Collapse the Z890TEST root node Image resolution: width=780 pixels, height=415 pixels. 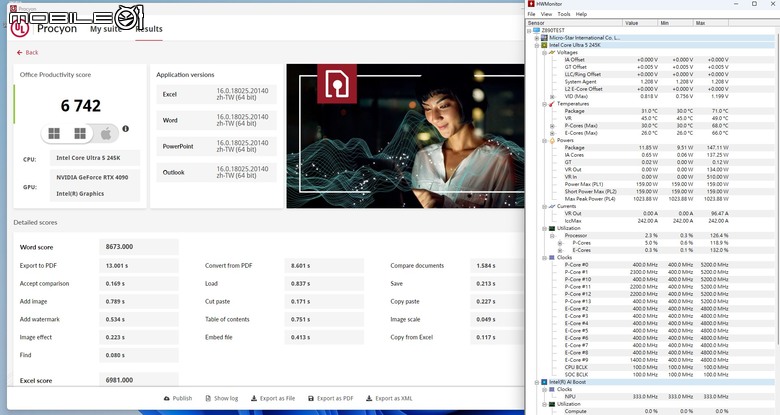point(529,30)
